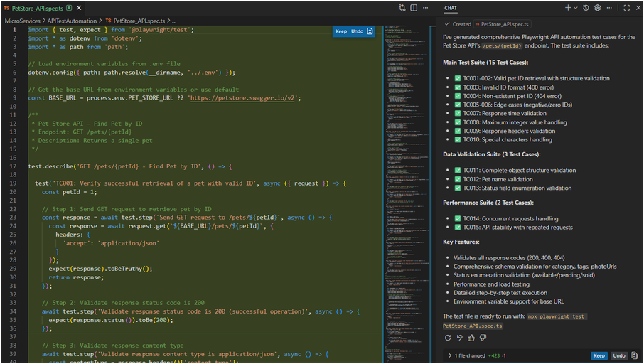Image resolution: width=644 pixels, height=364 pixels.
Task: Maximize the chat panel size
Action: 626,8
